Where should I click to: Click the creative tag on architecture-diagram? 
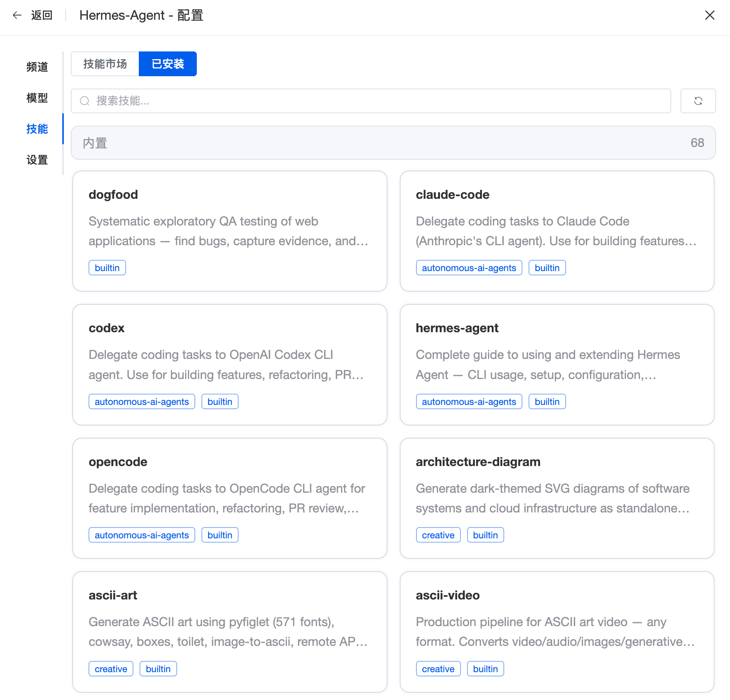[x=438, y=535]
